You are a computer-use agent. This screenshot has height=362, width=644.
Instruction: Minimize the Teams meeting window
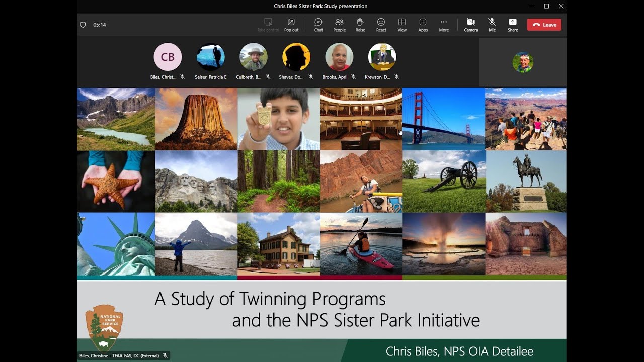(x=531, y=6)
